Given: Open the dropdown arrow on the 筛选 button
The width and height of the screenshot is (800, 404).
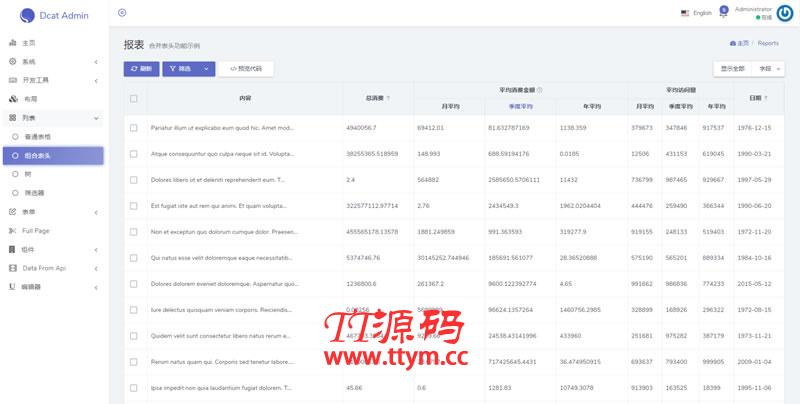Looking at the screenshot, I should coord(206,69).
